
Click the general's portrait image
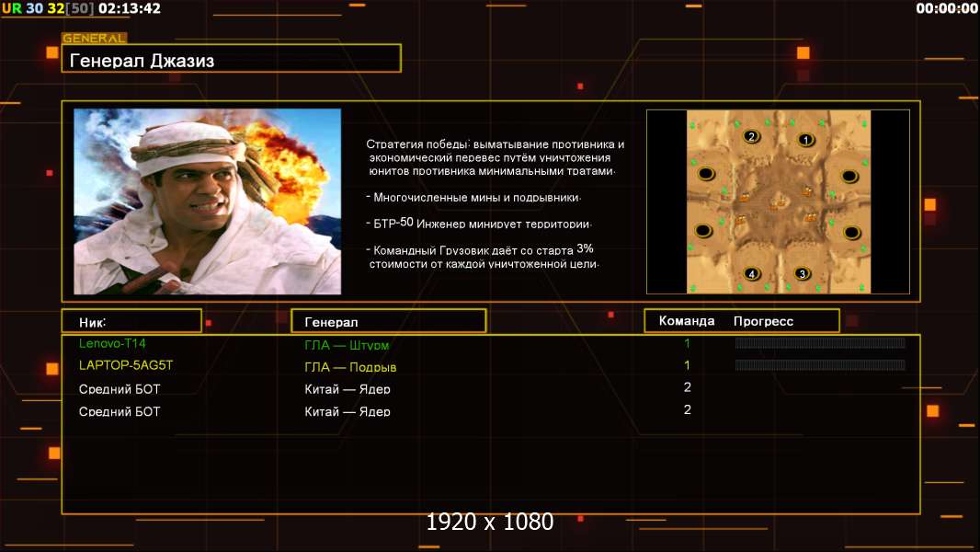(x=208, y=201)
